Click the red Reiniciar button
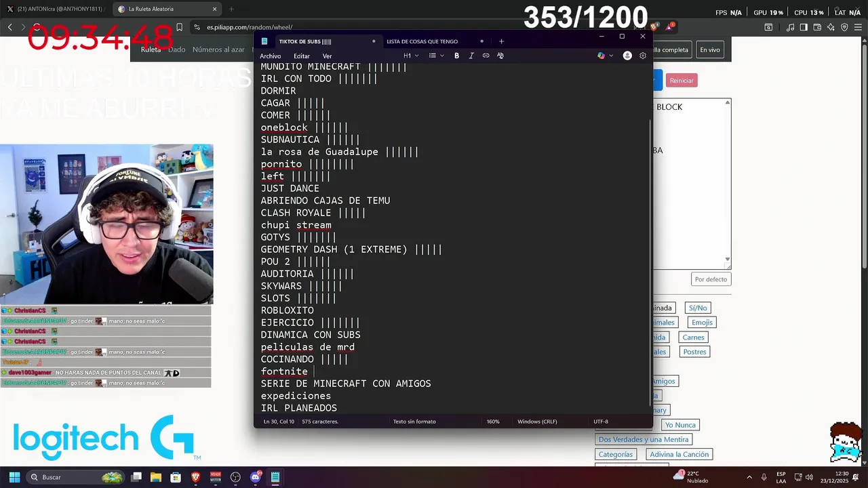The image size is (868, 488). click(682, 81)
